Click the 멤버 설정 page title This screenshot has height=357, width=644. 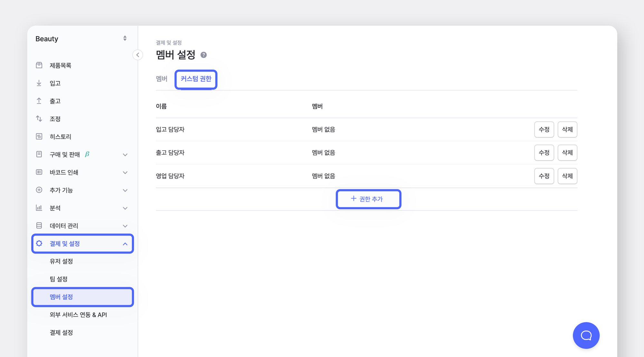(x=175, y=55)
